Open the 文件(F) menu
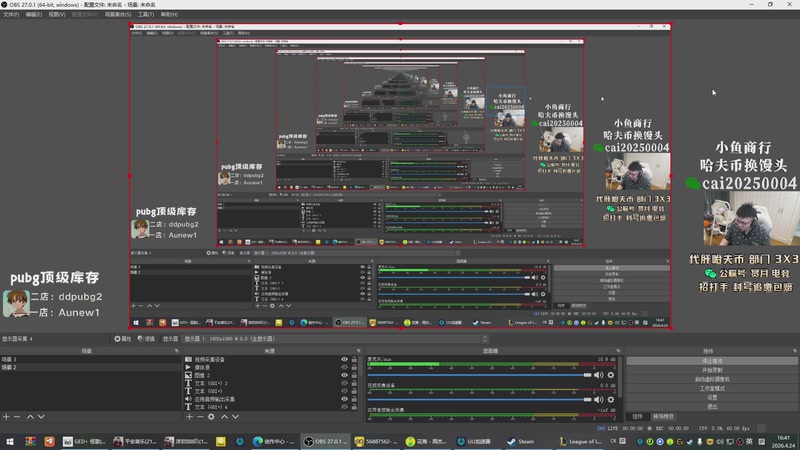This screenshot has width=800, height=450. pyautogui.click(x=11, y=15)
